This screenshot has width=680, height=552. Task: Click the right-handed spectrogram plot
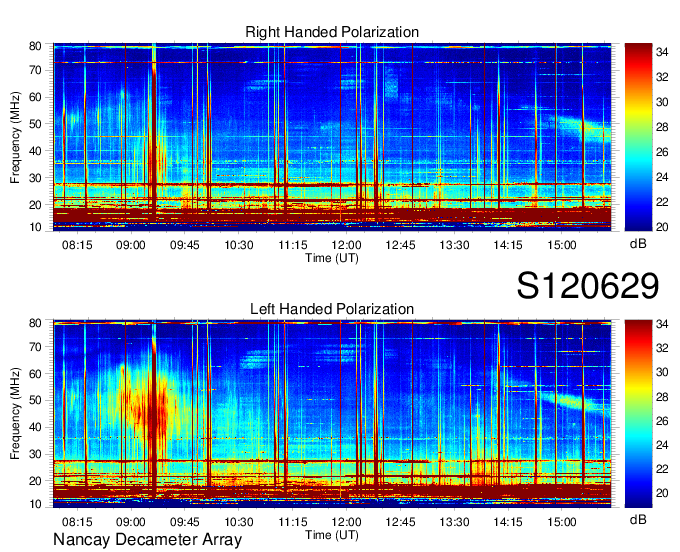[332, 137]
